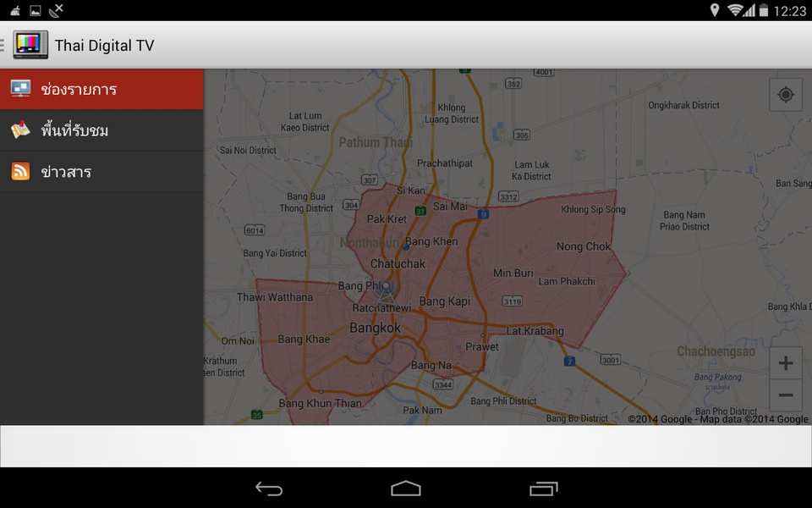Zoom out of the map
812x508 pixels.
pos(786,395)
